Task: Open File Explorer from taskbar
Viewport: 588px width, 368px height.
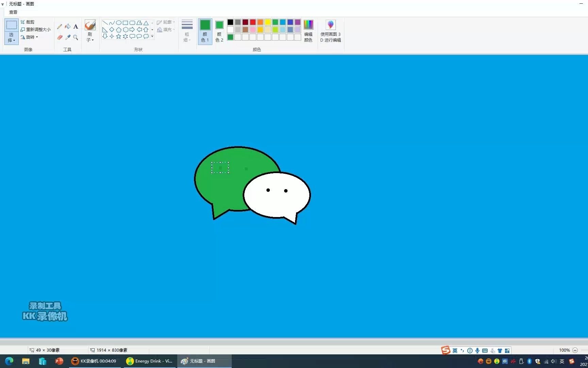Action: [26, 361]
